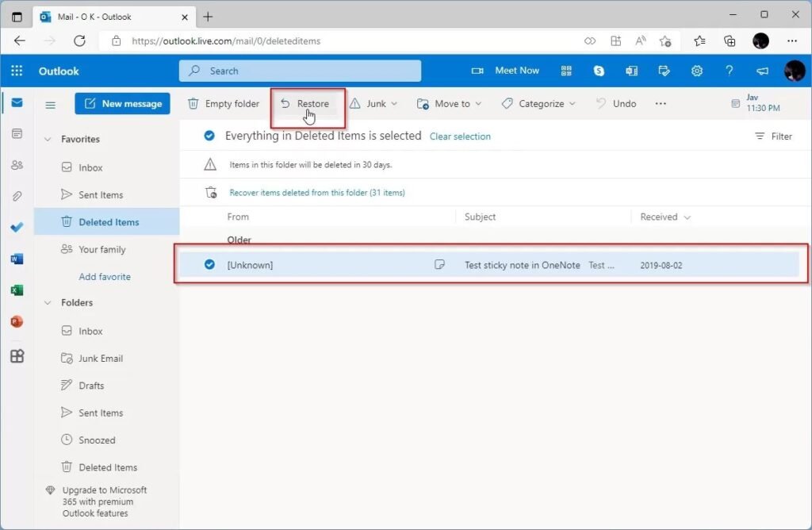Open the Your family group
The height and width of the screenshot is (530, 812).
(x=107, y=249)
